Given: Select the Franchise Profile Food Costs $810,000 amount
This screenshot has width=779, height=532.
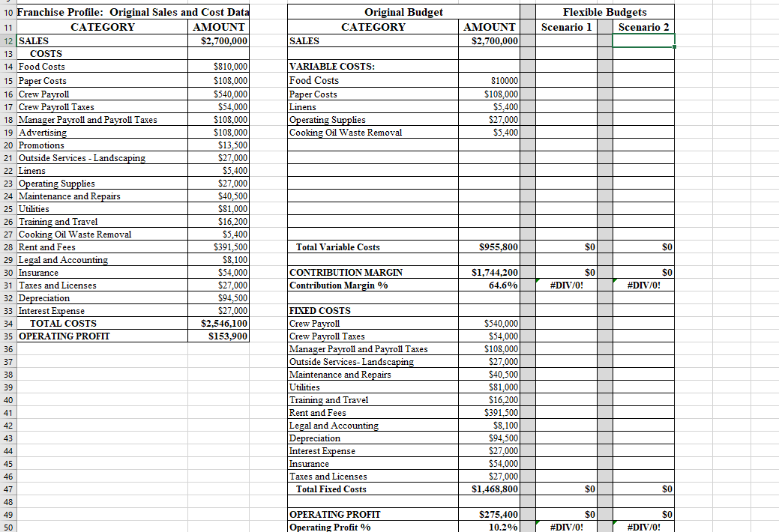Looking at the screenshot, I should 219,67.
